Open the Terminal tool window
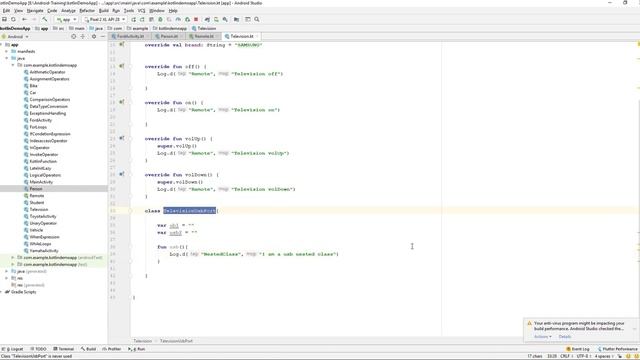Image resolution: width=640 pixels, height=360 pixels. [64, 349]
